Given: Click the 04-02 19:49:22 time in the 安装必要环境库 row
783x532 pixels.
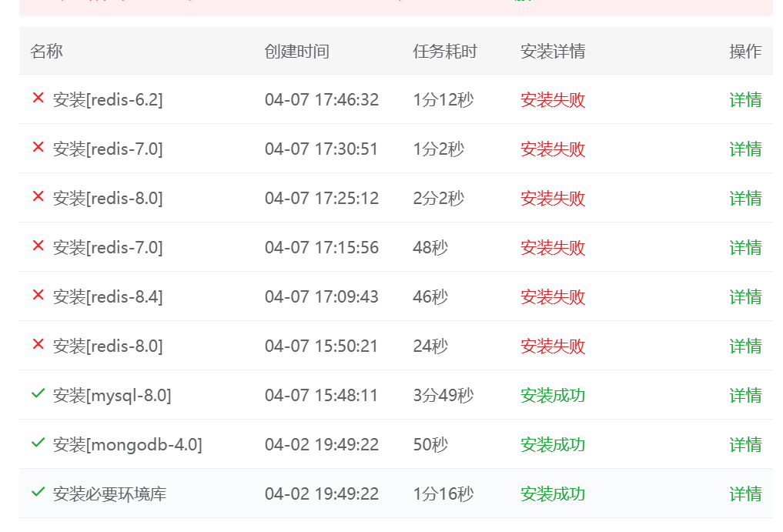Looking at the screenshot, I should click(322, 494).
